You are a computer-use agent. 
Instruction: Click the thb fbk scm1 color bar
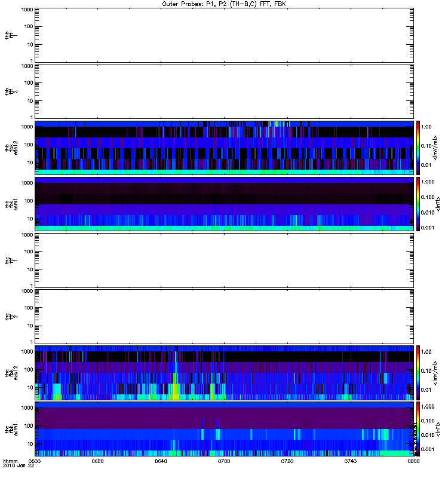tap(418, 204)
